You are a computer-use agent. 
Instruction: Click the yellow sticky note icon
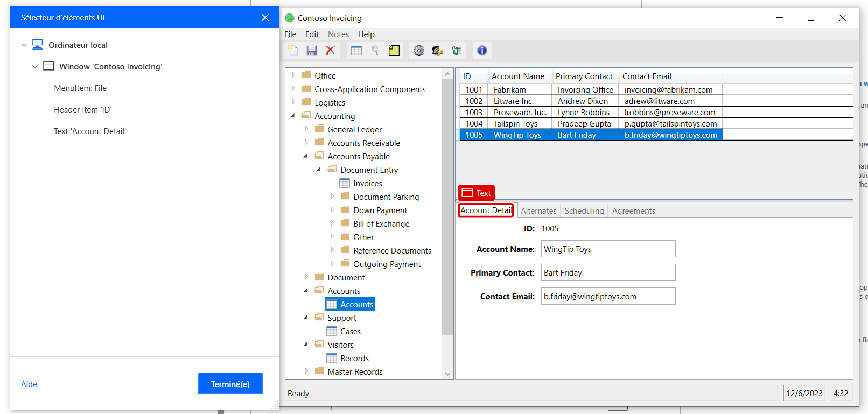tap(394, 51)
